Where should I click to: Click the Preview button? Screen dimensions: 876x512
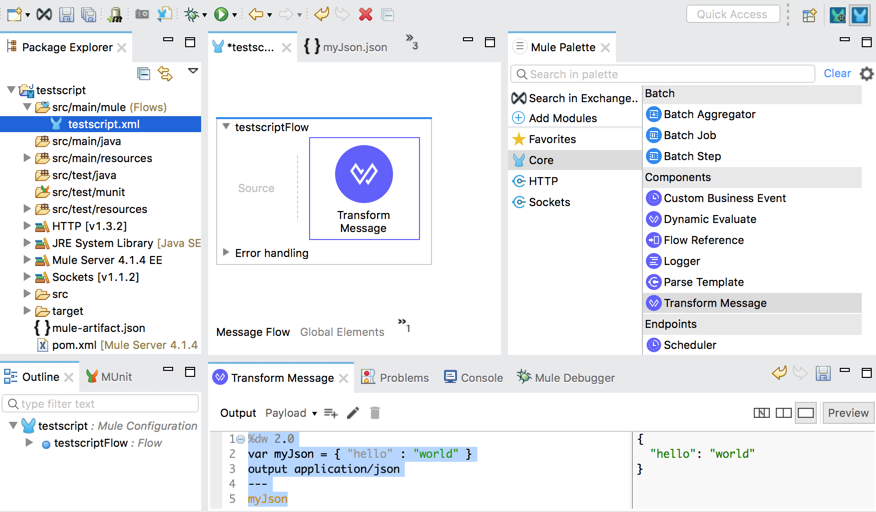coord(847,413)
